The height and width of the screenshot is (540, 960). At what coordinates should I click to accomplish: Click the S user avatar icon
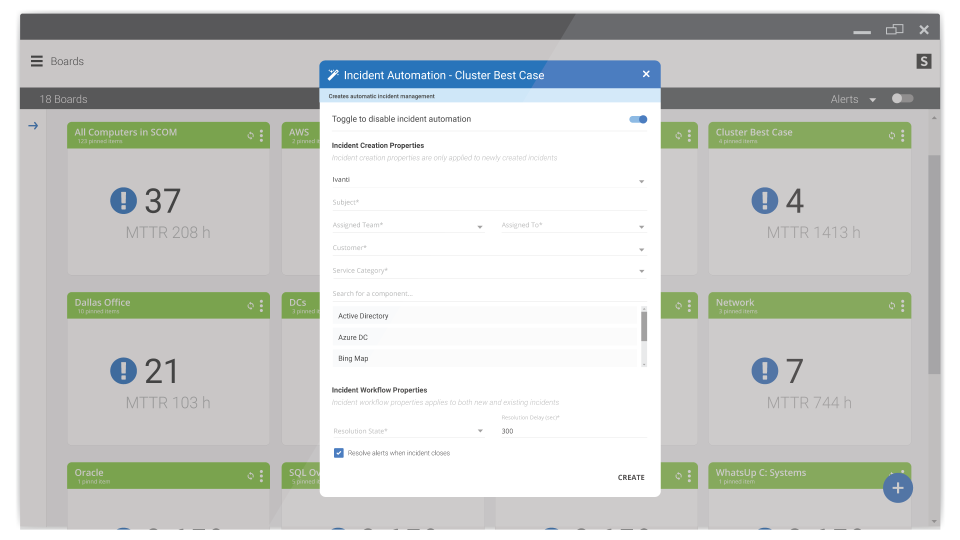(x=923, y=61)
